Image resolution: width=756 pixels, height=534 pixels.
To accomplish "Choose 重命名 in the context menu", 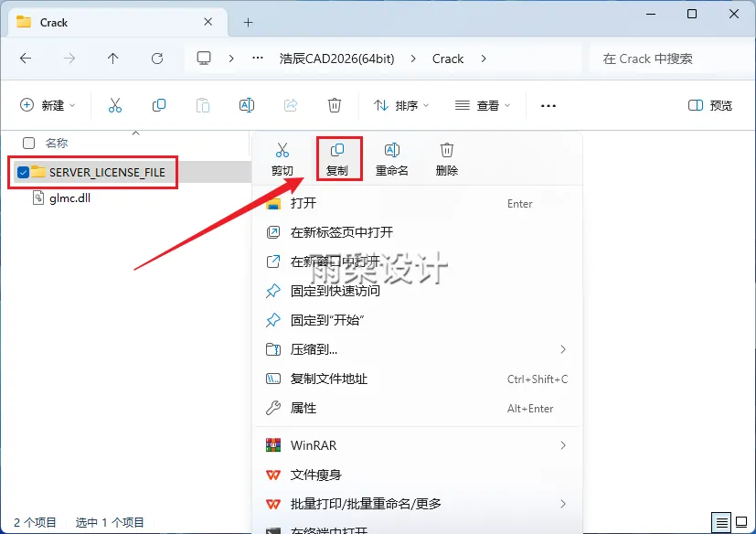I will tap(392, 159).
